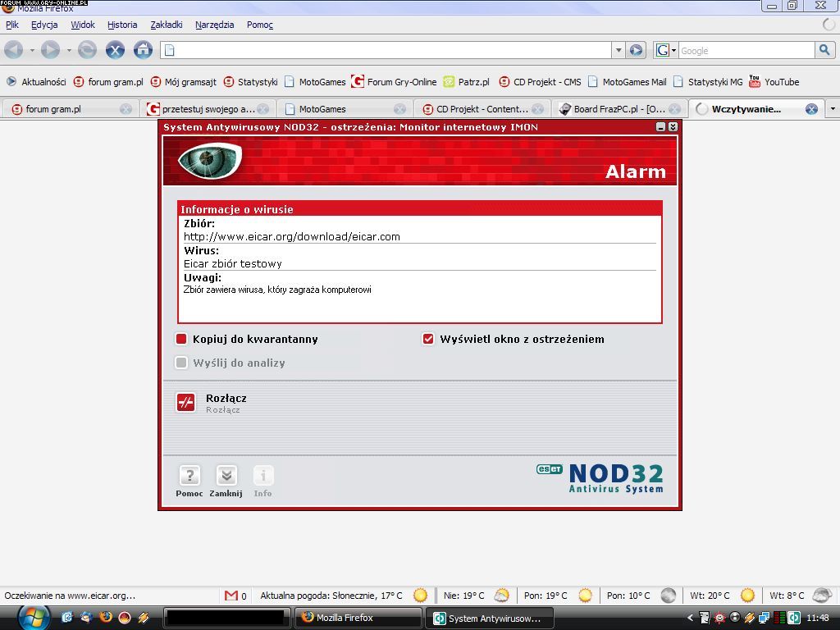Close the Wczytywanie tab
Viewport: 840px width, 630px height.
click(811, 109)
